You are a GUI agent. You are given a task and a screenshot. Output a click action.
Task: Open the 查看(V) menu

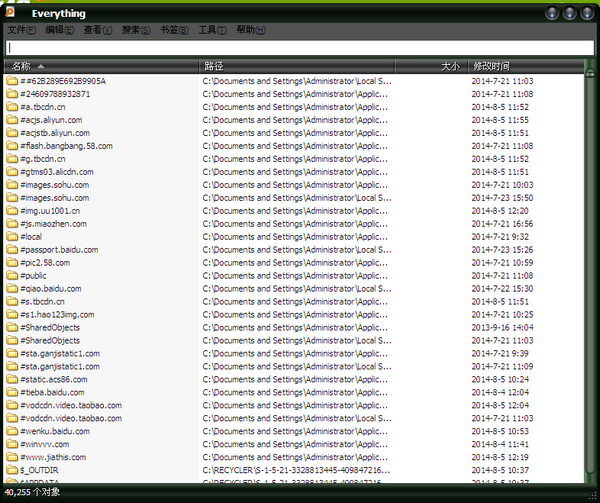[x=98, y=30]
